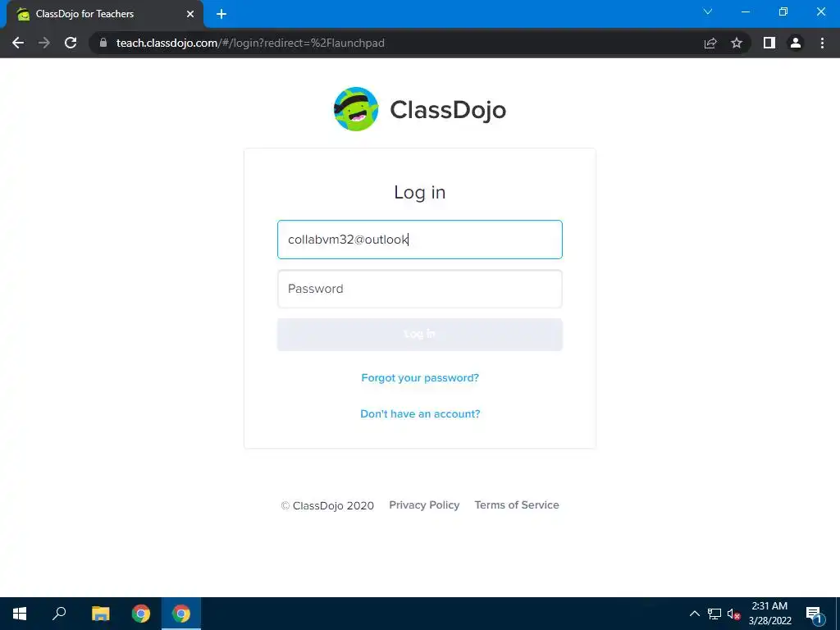Switch to the first Chrome taskbar icon
This screenshot has height=630, width=840.
pos(141,614)
